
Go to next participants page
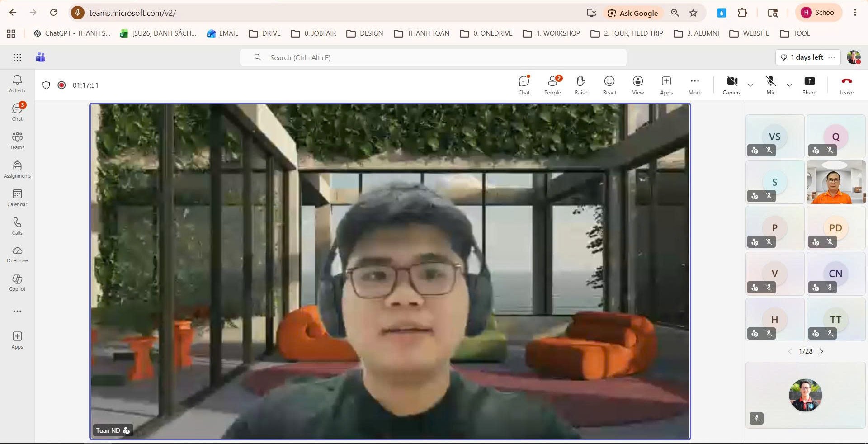[x=821, y=351]
